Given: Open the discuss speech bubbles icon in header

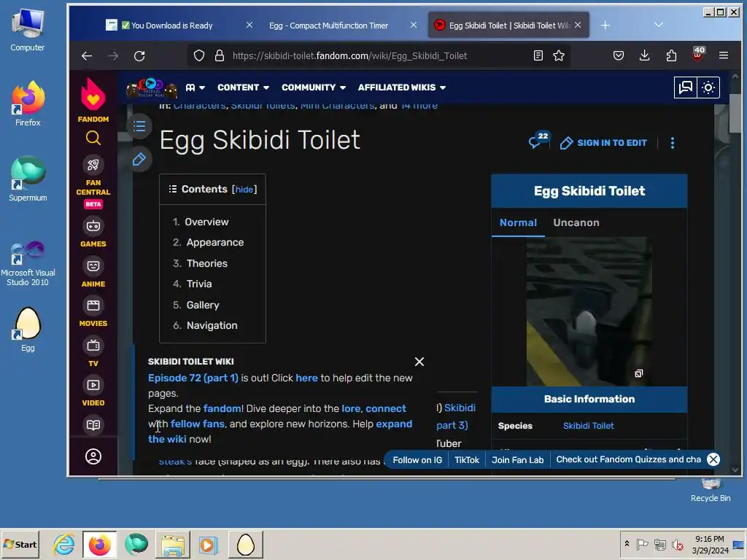Looking at the screenshot, I should coord(686,87).
